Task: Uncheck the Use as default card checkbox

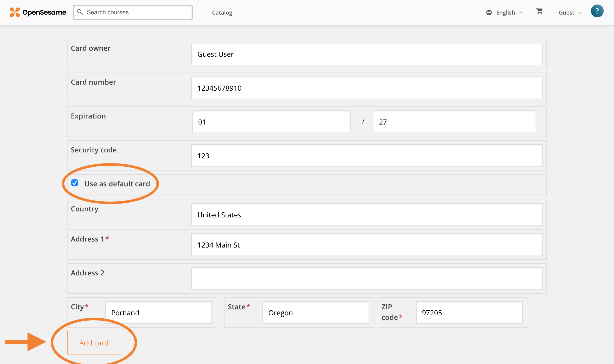Action: coord(75,183)
